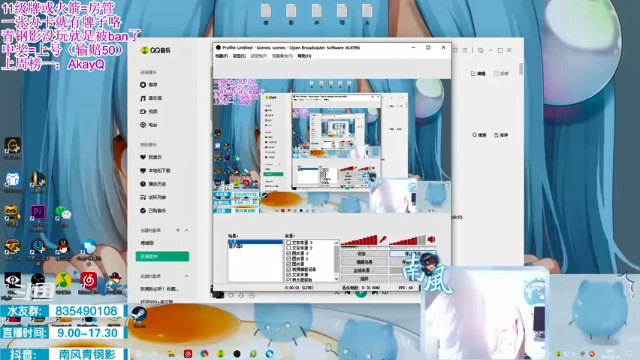640x360 pixels.
Task: Click 全域来源 global sources button
Action: pos(364,270)
